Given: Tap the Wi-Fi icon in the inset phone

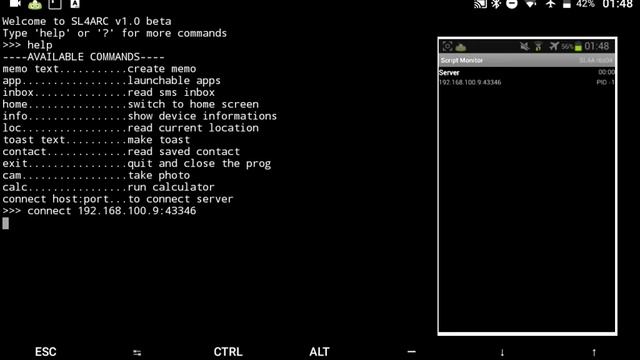Looking at the screenshot, I should [x=538, y=47].
